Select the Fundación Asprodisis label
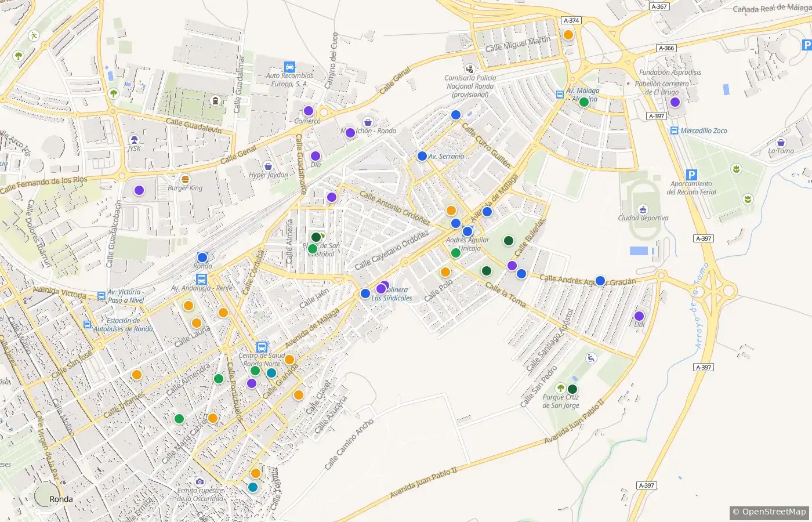Image resolution: width=812 pixels, height=522 pixels. pos(670,72)
